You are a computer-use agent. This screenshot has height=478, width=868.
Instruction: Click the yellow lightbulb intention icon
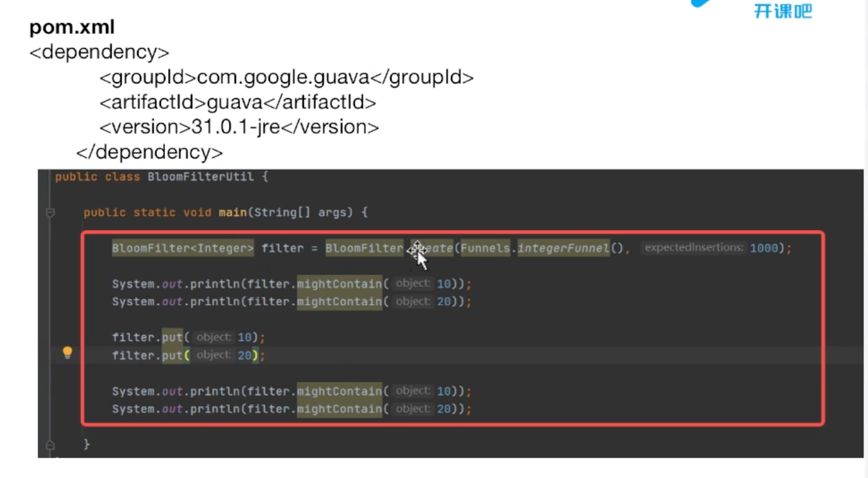point(67,352)
